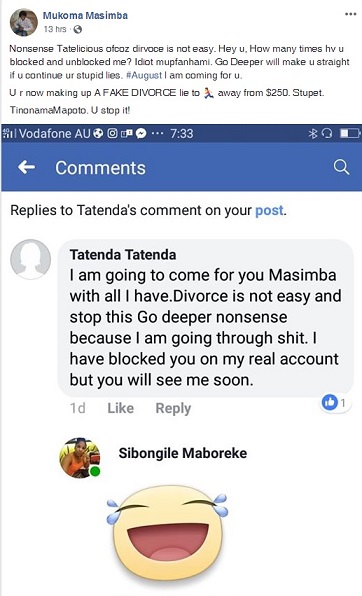362x596 pixels.
Task: Click the laughing-crying emoji sticker
Action: (x=168, y=537)
